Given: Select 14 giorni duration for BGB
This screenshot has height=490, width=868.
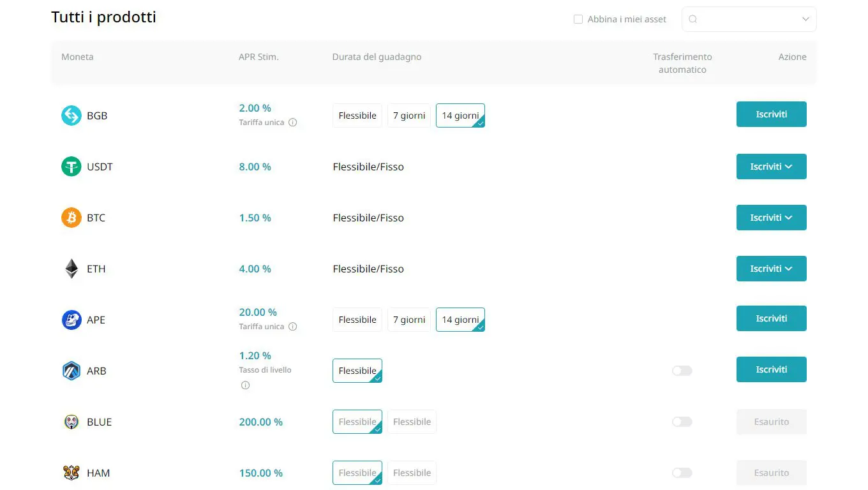Looking at the screenshot, I should [x=460, y=115].
